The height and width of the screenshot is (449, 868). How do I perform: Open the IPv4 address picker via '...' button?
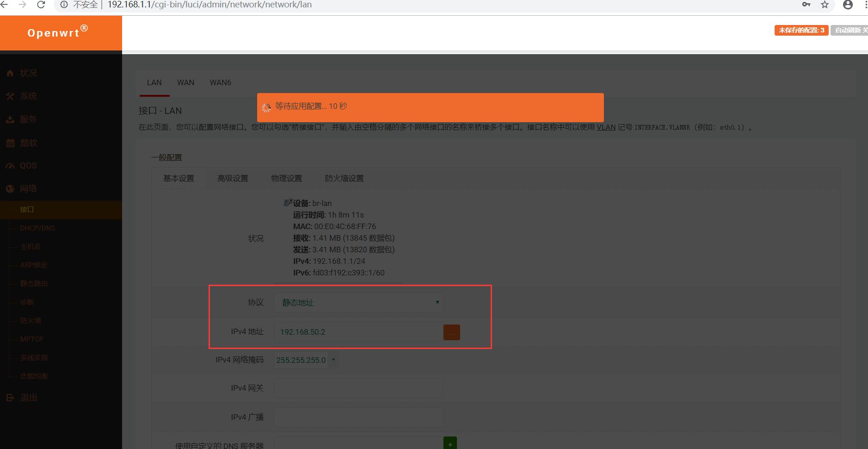[x=451, y=332]
